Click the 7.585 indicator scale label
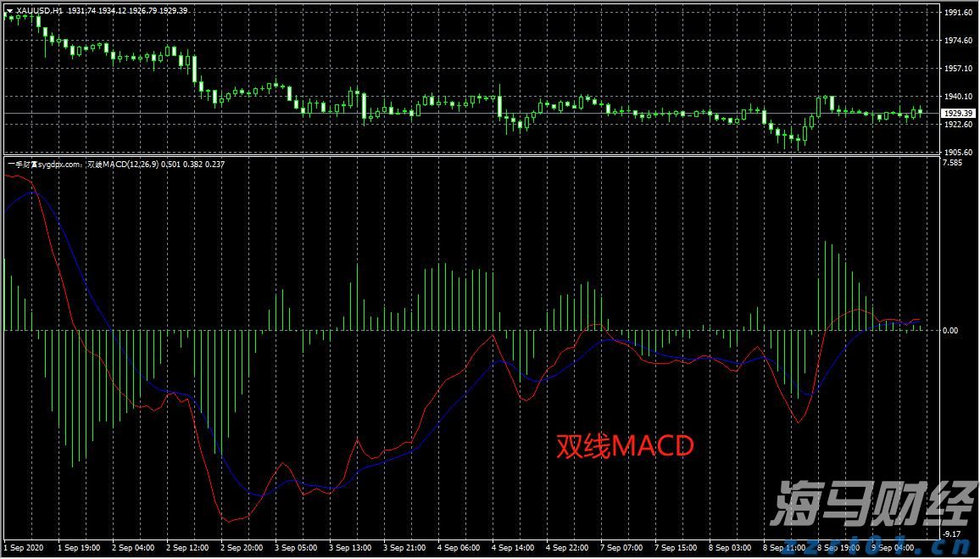Screen dimensions: 980x559 click(953, 164)
